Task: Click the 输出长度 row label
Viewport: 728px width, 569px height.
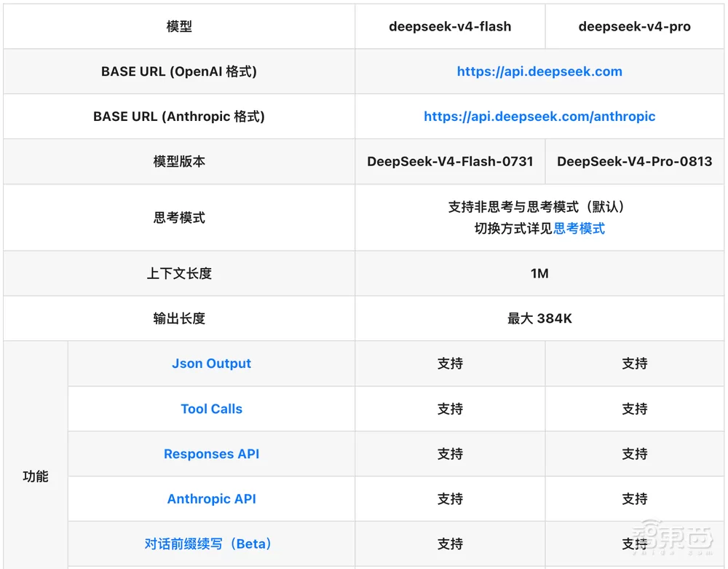Action: [179, 318]
